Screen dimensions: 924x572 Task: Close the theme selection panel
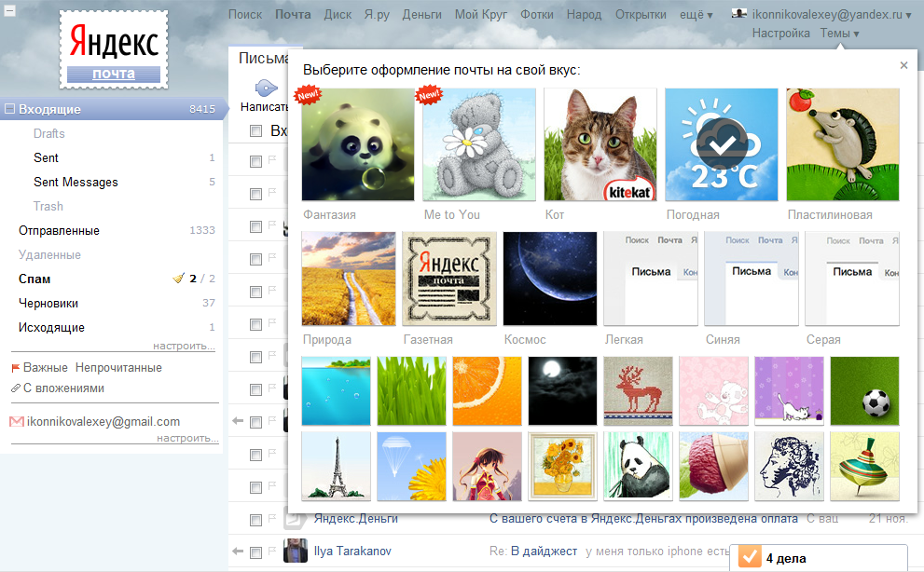[x=904, y=65]
